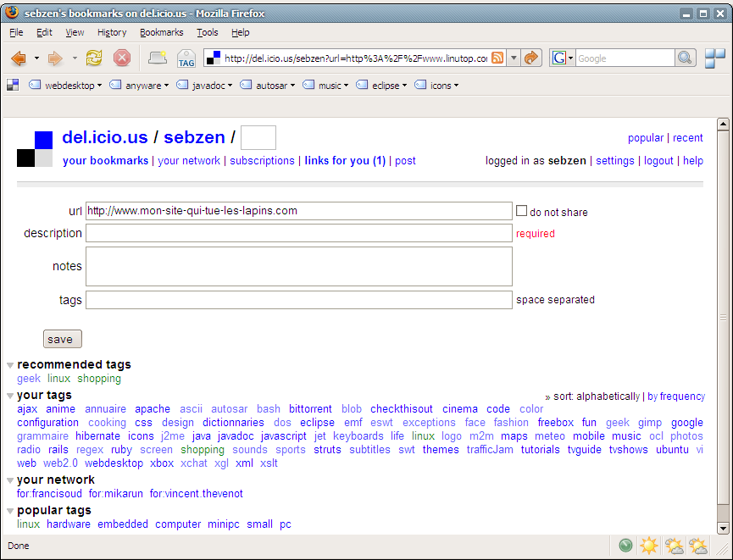Select the 'for:mikarun' network tag
733x560 pixels.
pyautogui.click(x=116, y=494)
